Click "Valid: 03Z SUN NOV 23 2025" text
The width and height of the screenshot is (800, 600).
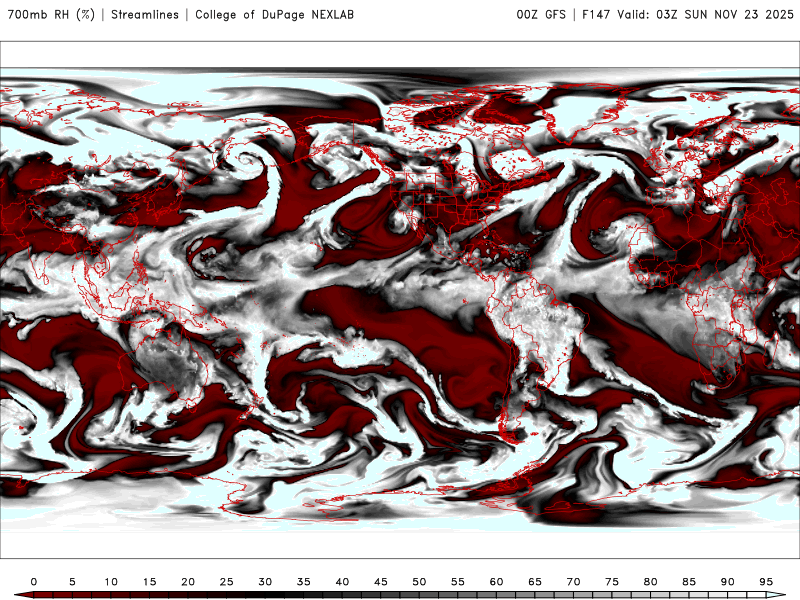(x=705, y=15)
